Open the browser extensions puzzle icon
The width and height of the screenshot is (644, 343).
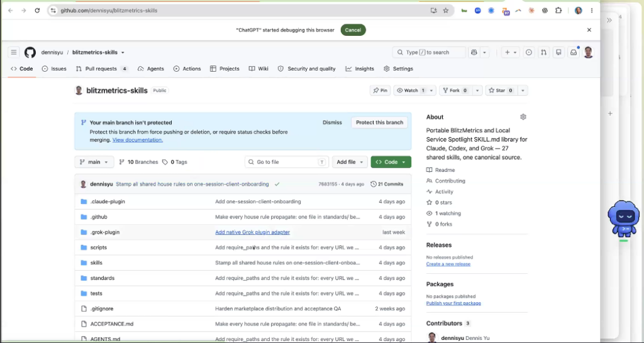(x=558, y=10)
